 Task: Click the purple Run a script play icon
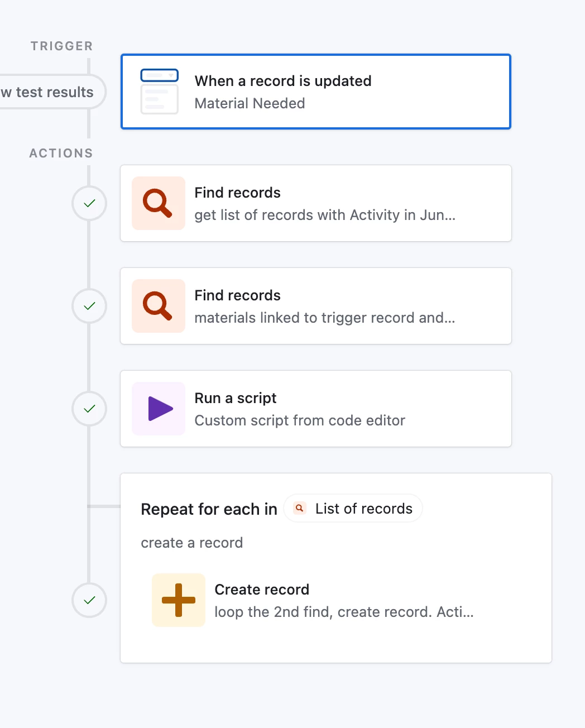(159, 409)
